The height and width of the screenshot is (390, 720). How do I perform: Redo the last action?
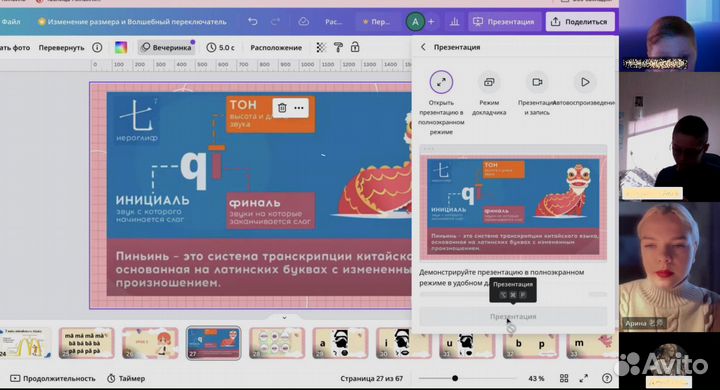(x=275, y=22)
